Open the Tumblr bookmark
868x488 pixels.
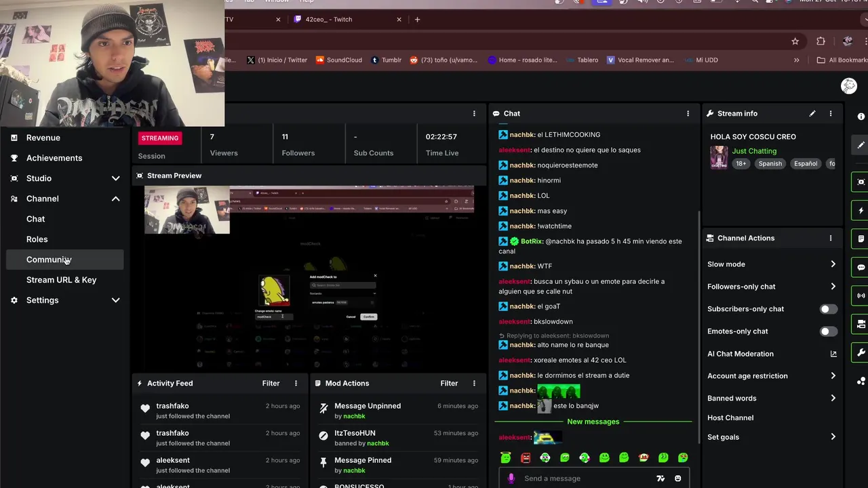[x=387, y=60]
